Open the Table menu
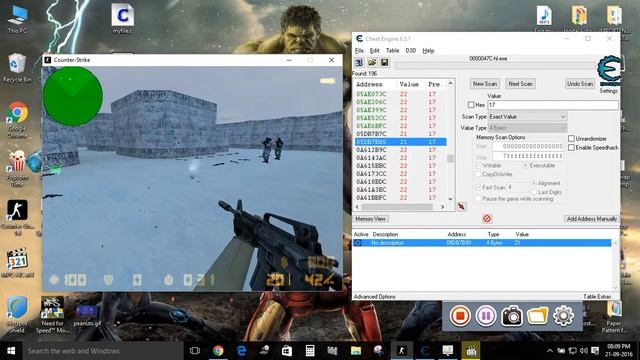The width and height of the screenshot is (640, 360). tap(392, 51)
